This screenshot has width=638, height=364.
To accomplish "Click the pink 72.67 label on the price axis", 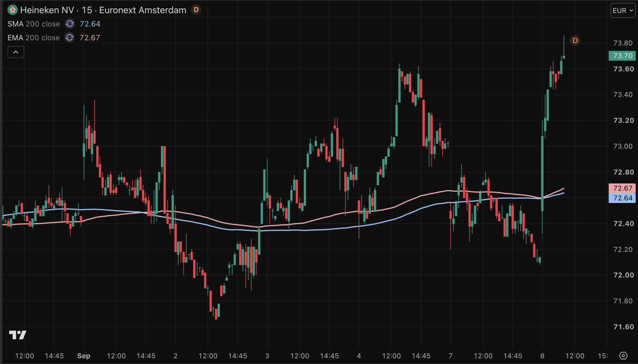I will pyautogui.click(x=622, y=188).
